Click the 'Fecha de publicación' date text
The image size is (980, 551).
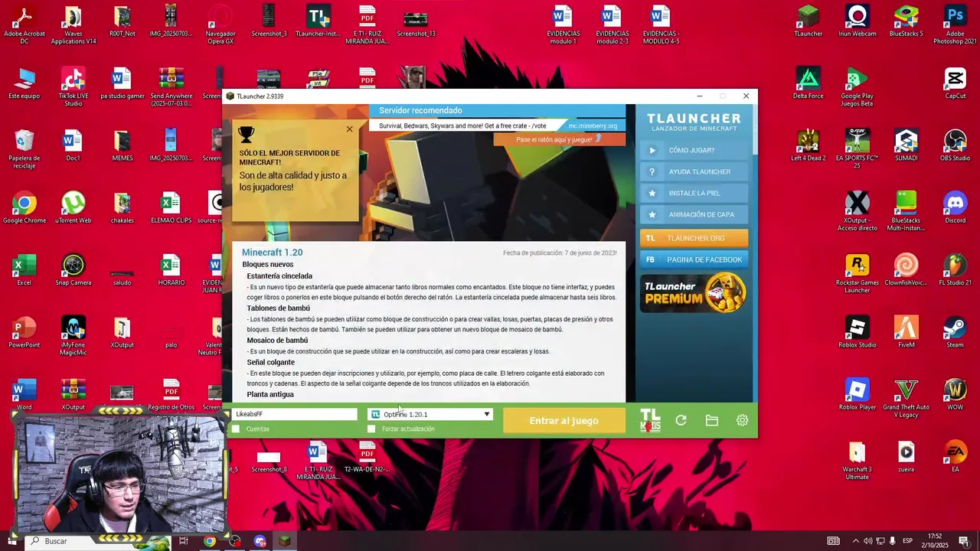point(560,253)
